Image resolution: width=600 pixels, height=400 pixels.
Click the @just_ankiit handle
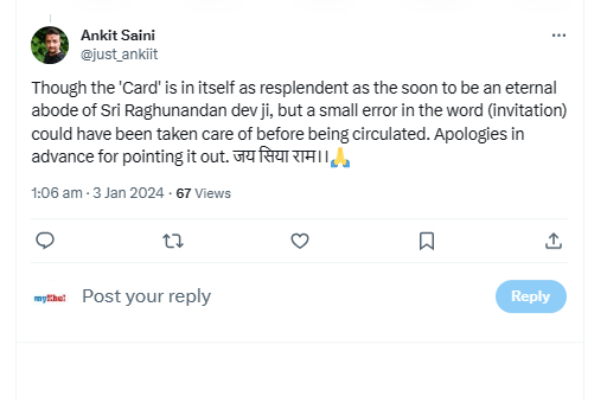click(118, 53)
